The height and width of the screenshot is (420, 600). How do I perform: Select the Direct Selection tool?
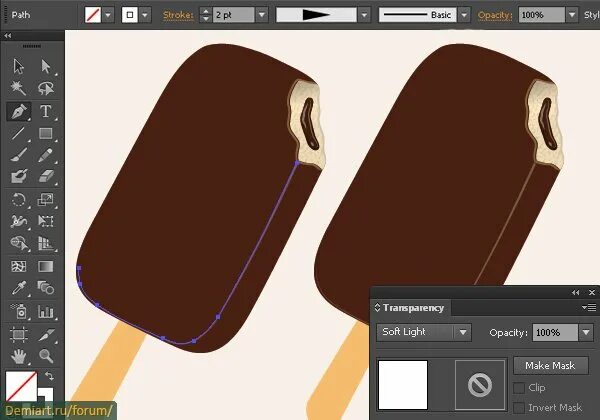pyautogui.click(x=46, y=66)
